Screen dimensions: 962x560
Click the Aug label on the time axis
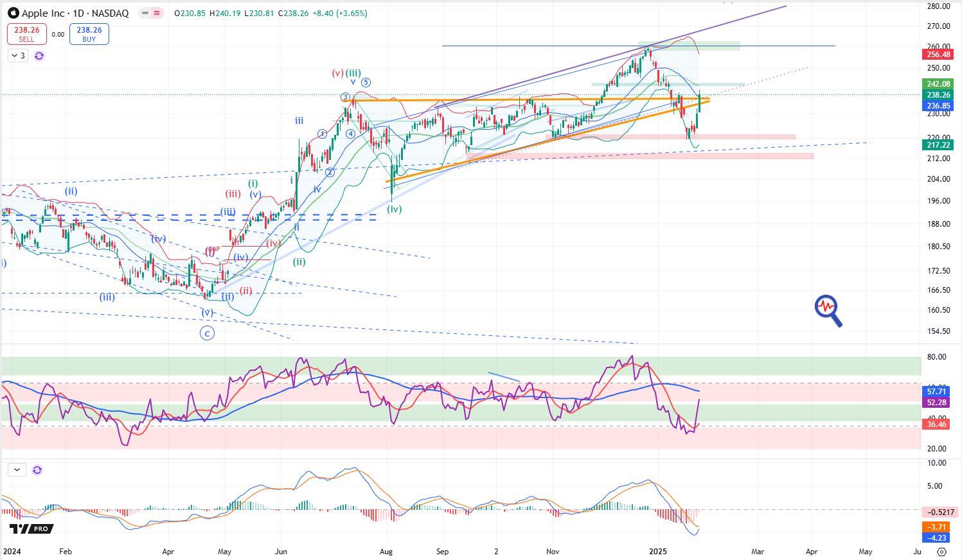tap(386, 551)
